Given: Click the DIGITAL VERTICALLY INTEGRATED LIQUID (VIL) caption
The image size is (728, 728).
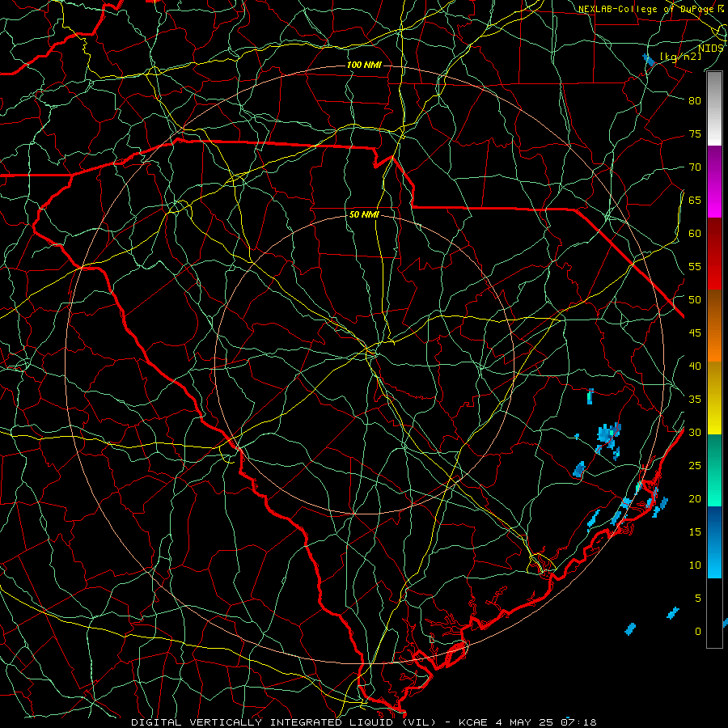Looking at the screenshot, I should [283, 722].
